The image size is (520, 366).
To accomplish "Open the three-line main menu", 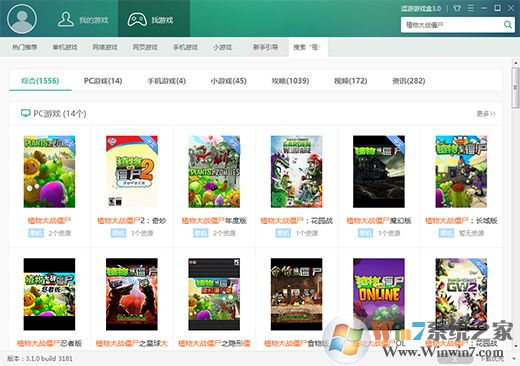I will click(470, 8).
